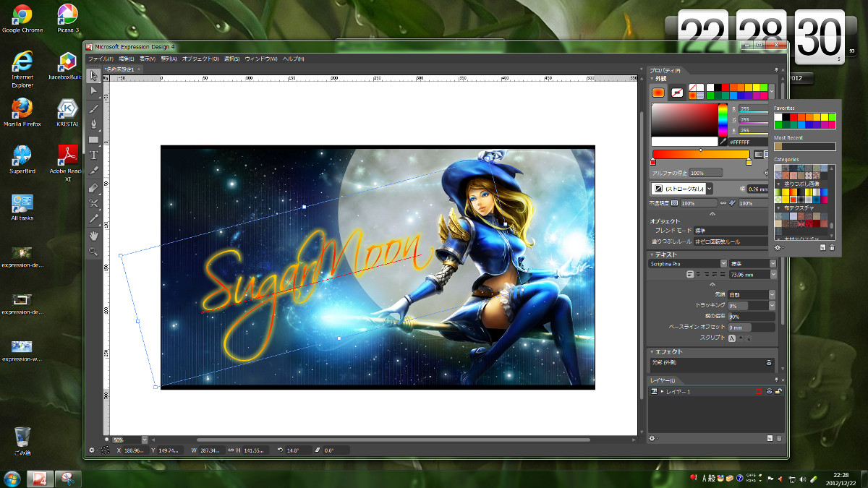Select the Zoom magnifier tool
Screen dimensions: 868x488
coord(93,251)
